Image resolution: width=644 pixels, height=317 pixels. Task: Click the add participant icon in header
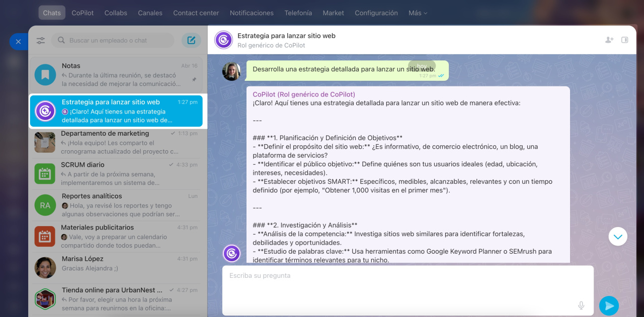pos(609,40)
